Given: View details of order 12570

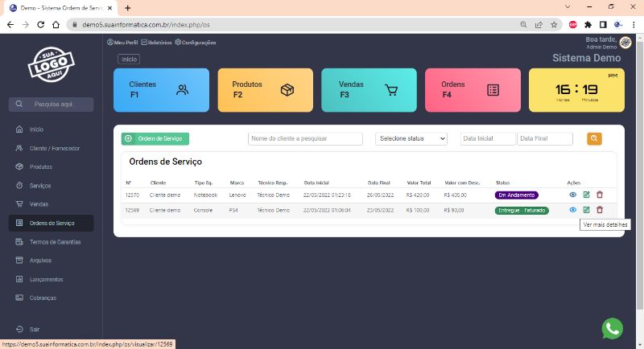Looking at the screenshot, I should 572,195.
